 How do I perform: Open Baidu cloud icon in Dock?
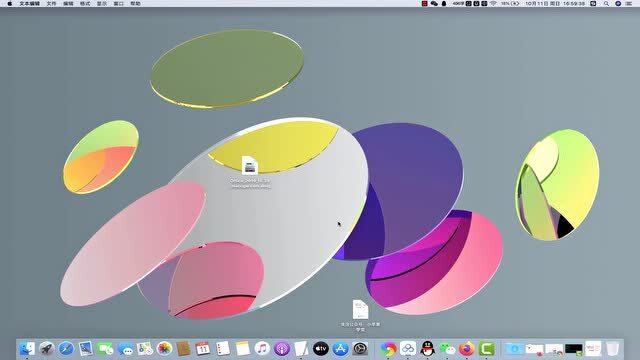(x=408, y=349)
